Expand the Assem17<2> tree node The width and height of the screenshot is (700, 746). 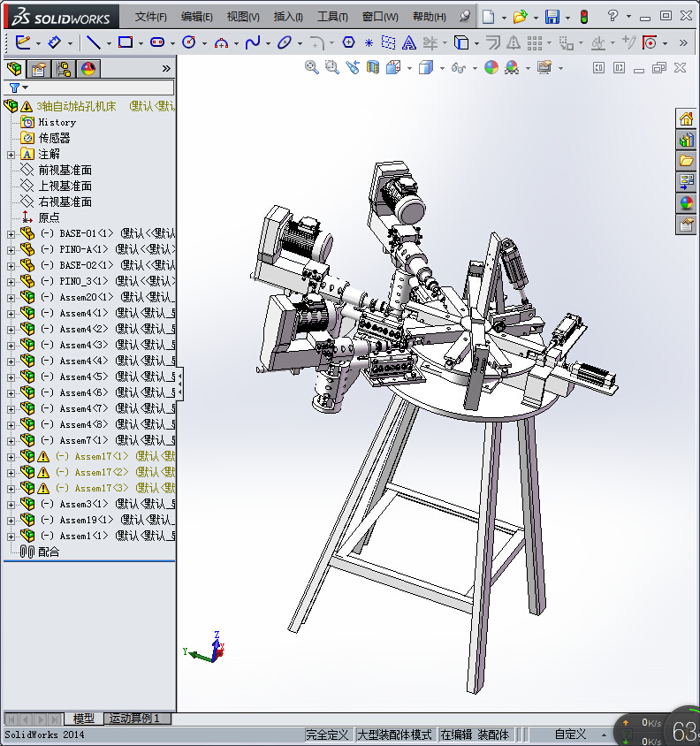pyautogui.click(x=11, y=472)
